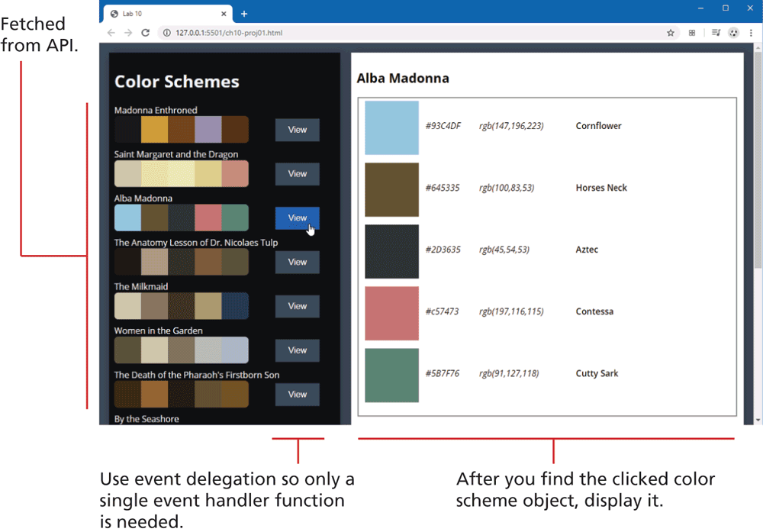Open the extensions grid icon
Screen dimensions: 763x532
[692, 33]
